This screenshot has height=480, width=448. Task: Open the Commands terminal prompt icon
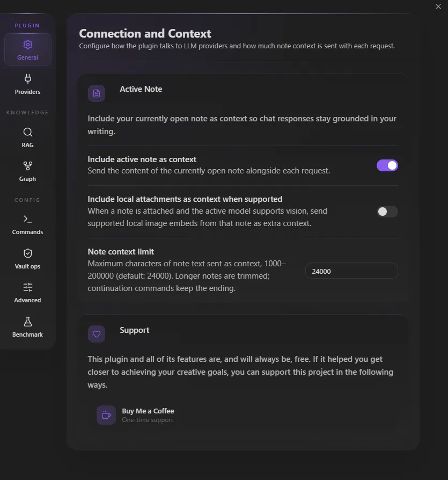(x=27, y=219)
